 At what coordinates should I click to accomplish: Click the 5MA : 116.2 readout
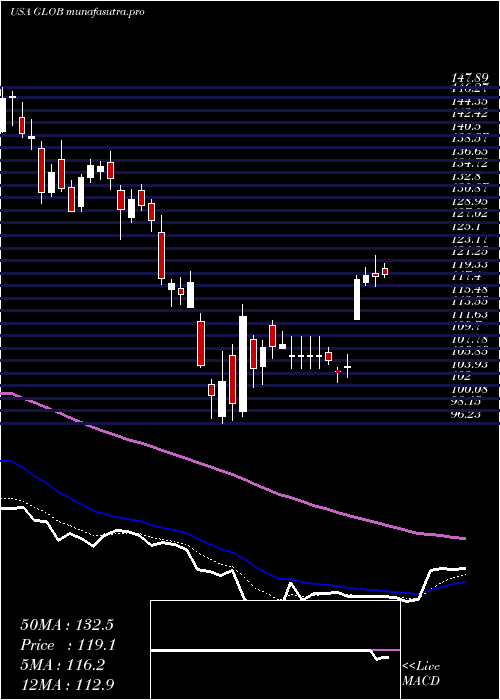tap(63, 665)
